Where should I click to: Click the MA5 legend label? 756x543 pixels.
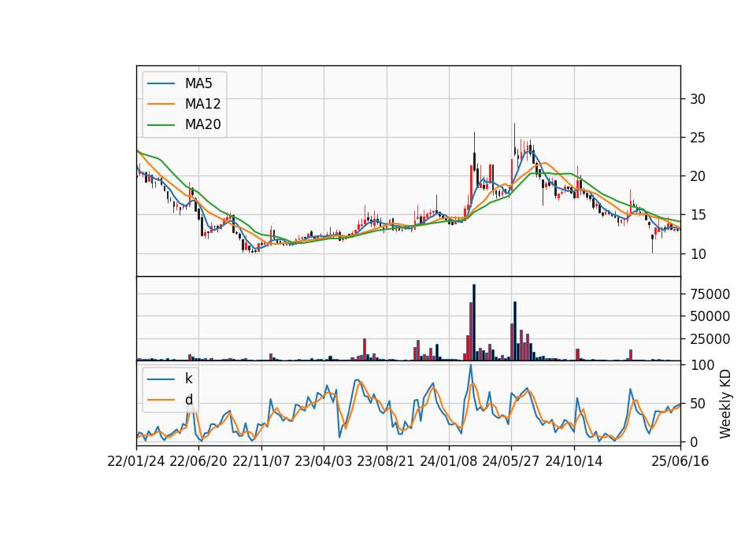198,83
